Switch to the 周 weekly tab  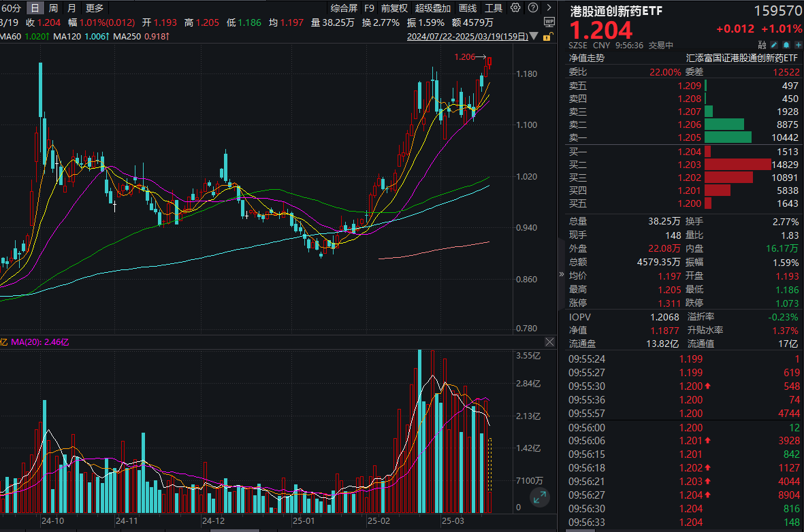tap(52, 8)
